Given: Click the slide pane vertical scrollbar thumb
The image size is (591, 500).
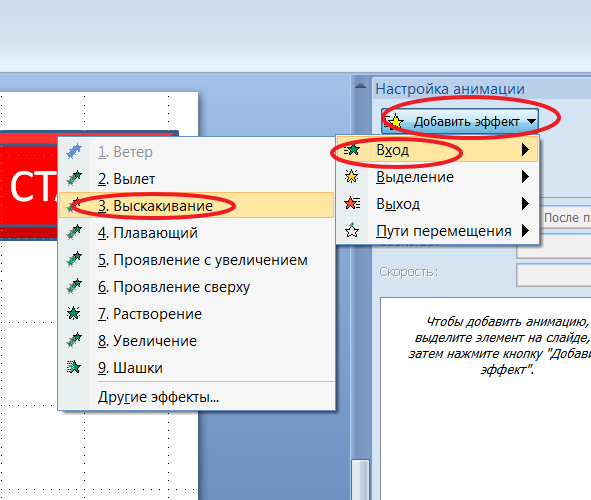Looking at the screenshot, I should coord(360,480).
